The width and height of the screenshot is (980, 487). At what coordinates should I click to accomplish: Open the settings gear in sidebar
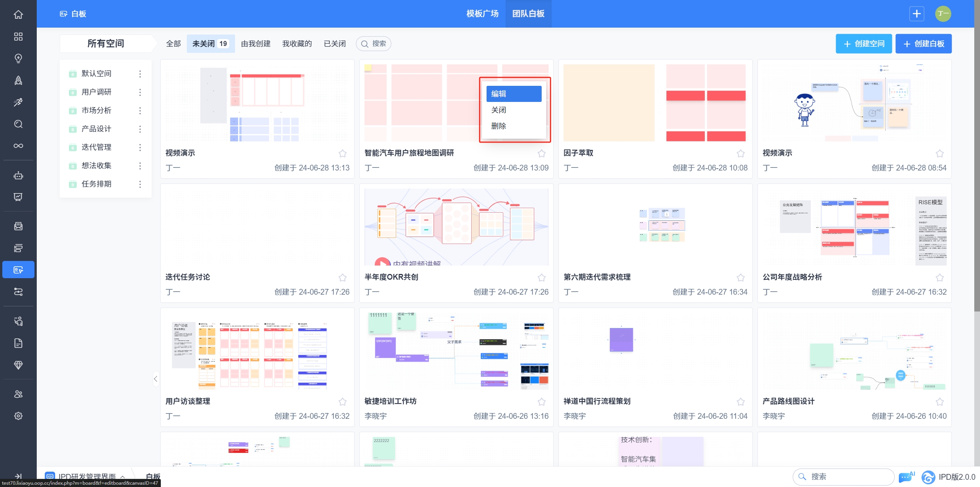coord(18,416)
